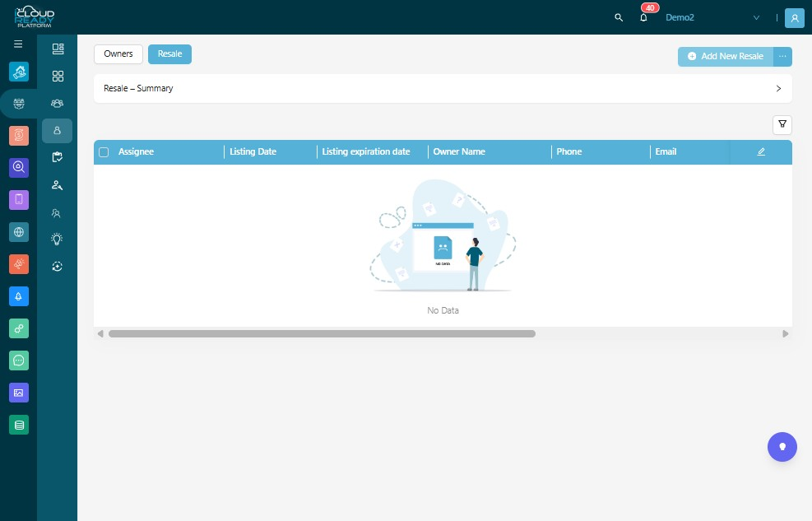Open the circular-arrows sparkle submenu icon
The image size is (812, 521).
click(58, 266)
